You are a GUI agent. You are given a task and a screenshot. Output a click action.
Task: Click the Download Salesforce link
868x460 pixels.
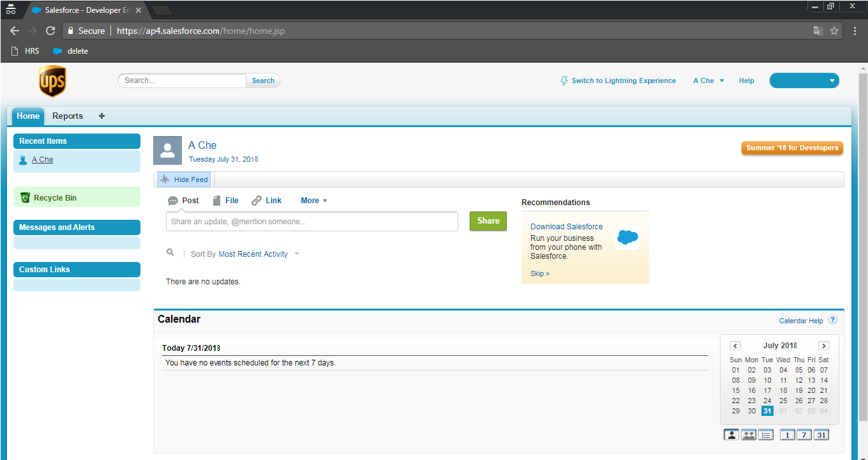pyautogui.click(x=567, y=227)
